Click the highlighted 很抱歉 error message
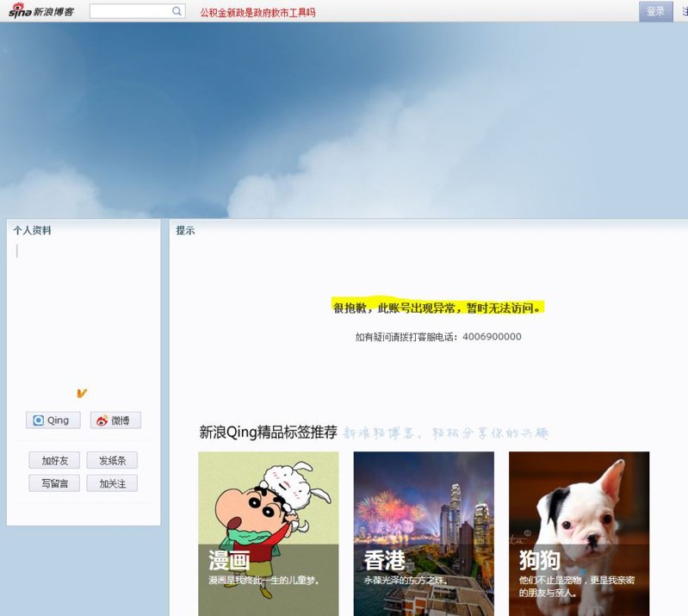 439,308
